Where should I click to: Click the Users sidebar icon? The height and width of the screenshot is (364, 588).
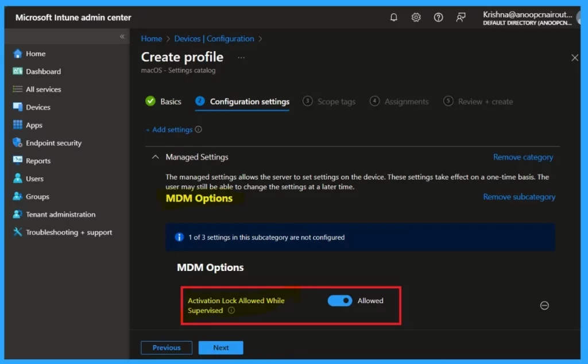click(x=17, y=178)
